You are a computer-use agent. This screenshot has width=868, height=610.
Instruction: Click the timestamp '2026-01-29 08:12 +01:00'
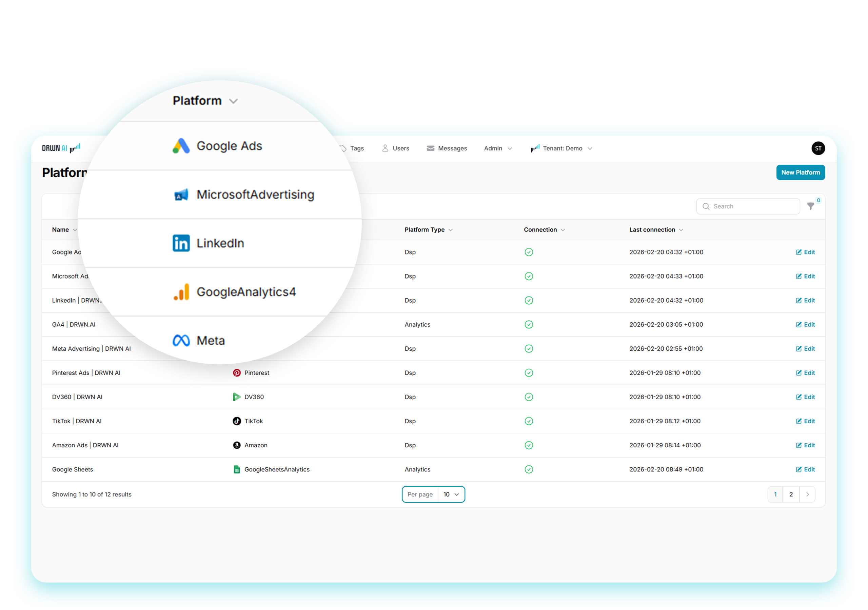[x=665, y=421]
